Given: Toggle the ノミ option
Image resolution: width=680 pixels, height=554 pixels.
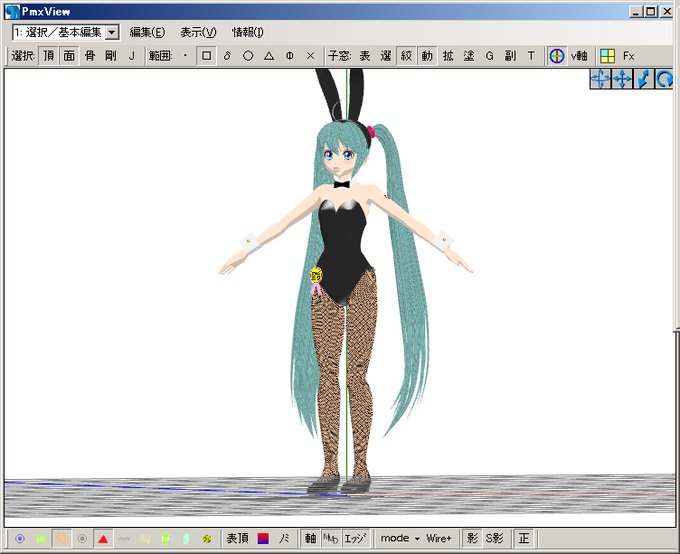Looking at the screenshot, I should point(284,539).
